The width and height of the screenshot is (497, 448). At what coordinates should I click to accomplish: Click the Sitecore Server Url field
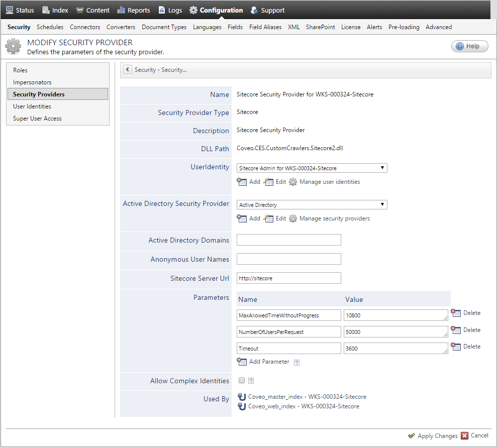(288, 278)
